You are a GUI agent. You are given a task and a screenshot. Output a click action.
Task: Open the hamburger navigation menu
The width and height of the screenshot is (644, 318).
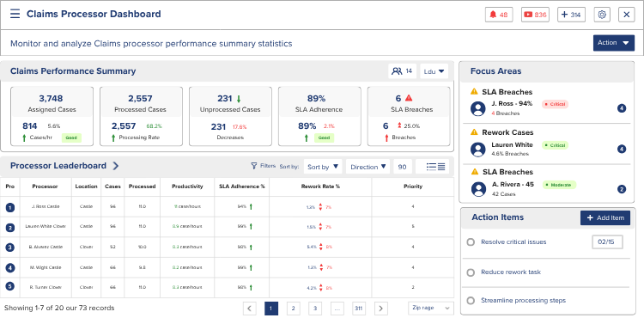pyautogui.click(x=15, y=14)
